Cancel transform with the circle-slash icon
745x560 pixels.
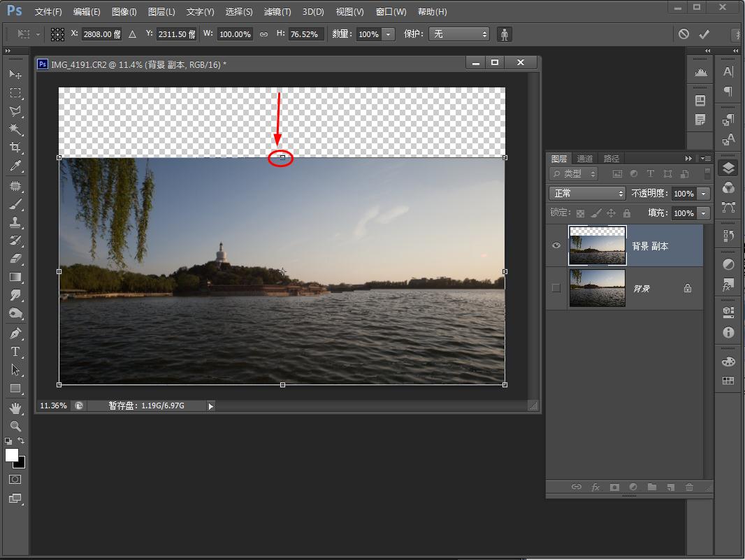tap(683, 34)
